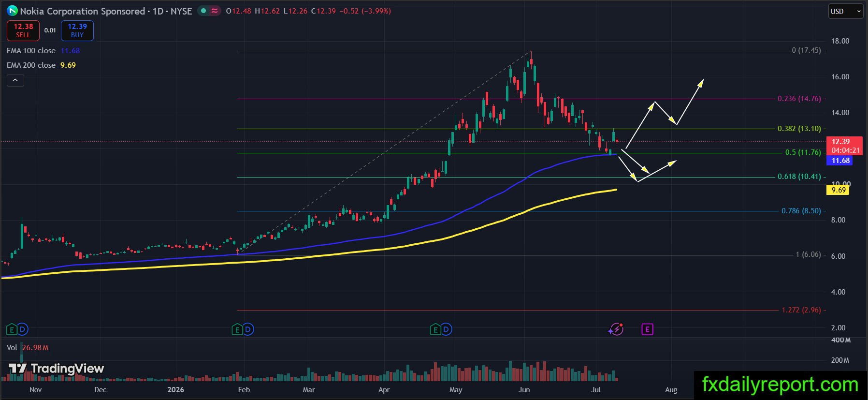
Task: Click the BUY button at 12.39
Action: pyautogui.click(x=77, y=30)
